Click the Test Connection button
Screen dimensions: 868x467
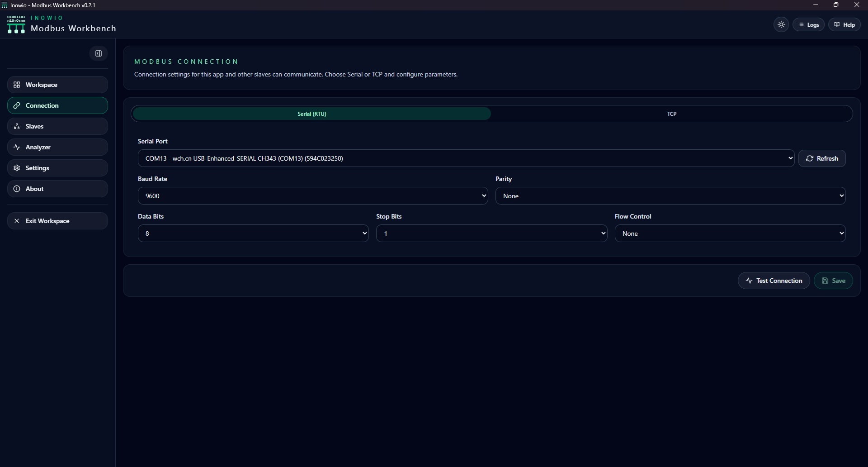[774, 281]
